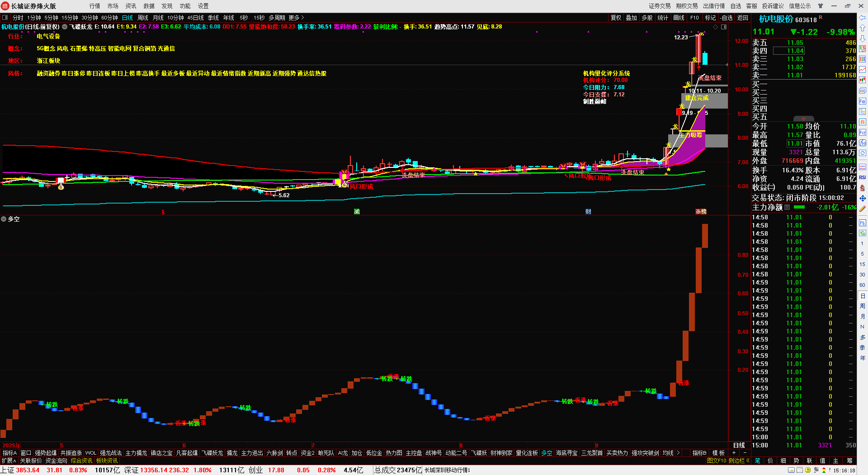868x475 pixels.
Task: Click the green 主力净额 progress bar
Action: (799, 207)
